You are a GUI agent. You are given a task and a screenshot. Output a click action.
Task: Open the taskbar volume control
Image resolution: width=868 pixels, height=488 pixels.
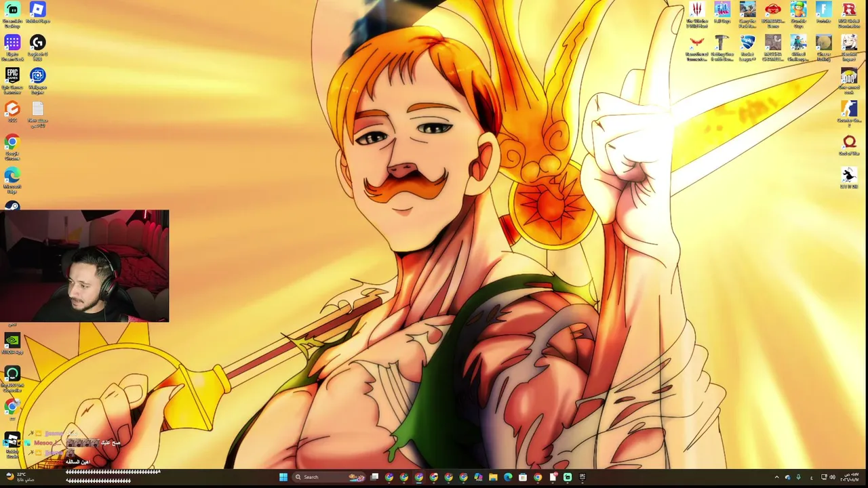pos(832,477)
